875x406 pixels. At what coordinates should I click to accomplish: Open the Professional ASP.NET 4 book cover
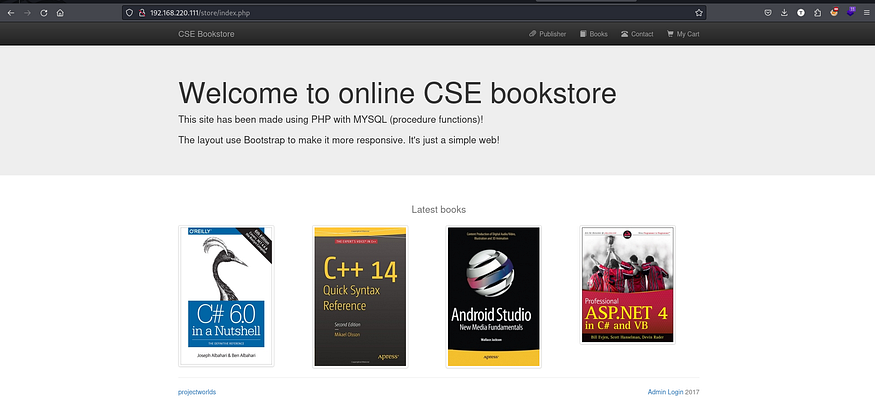(x=628, y=285)
